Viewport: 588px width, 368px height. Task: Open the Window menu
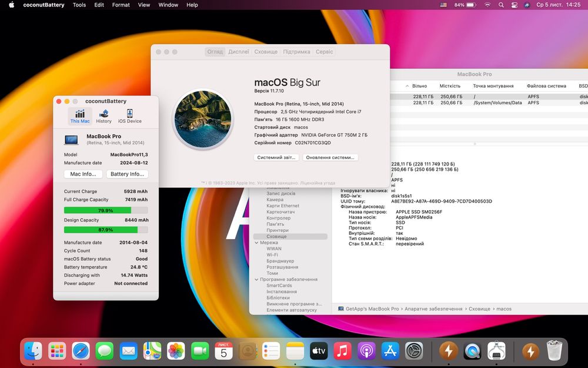168,5
